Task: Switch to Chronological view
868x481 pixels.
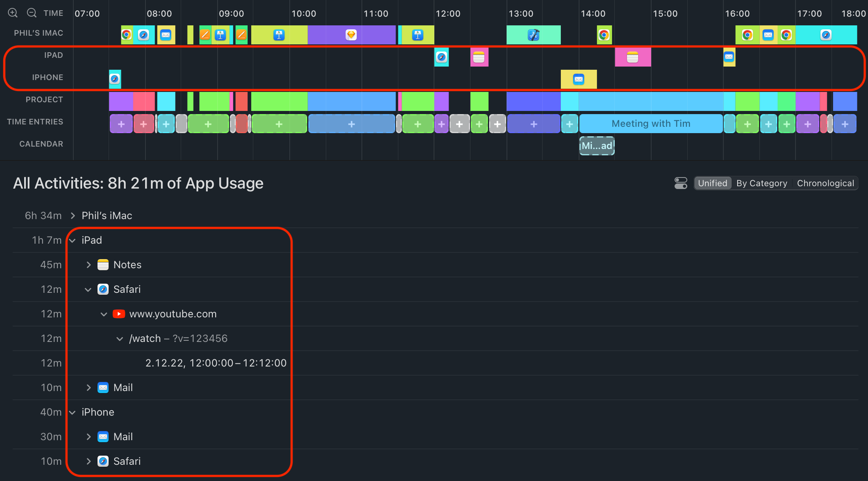Action: click(x=826, y=183)
